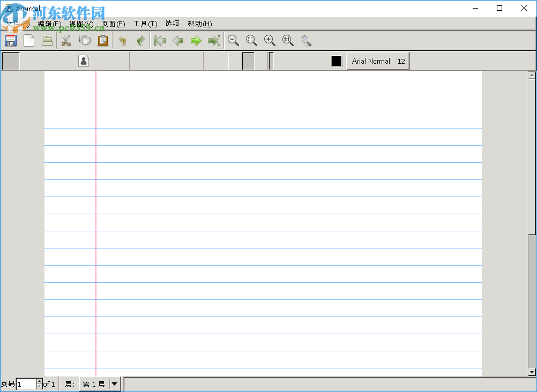537x392 pixels.
Task: Open the 页面(P) menu
Action: coord(114,24)
